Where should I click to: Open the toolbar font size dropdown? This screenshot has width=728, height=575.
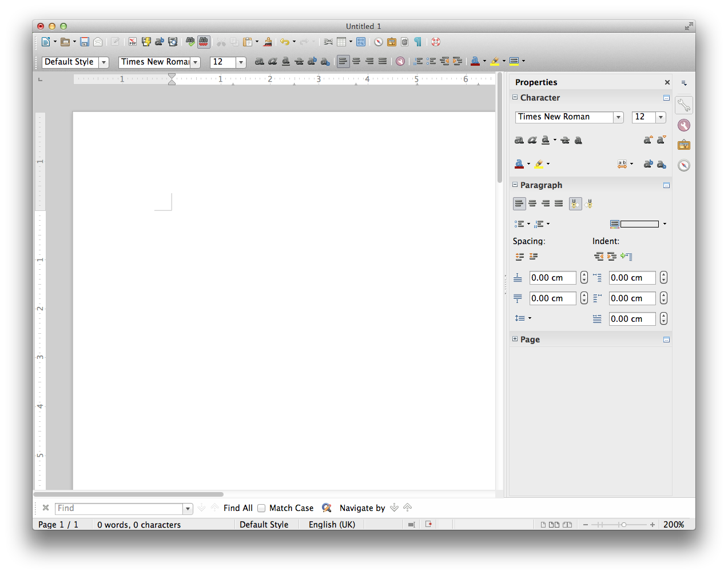(241, 62)
